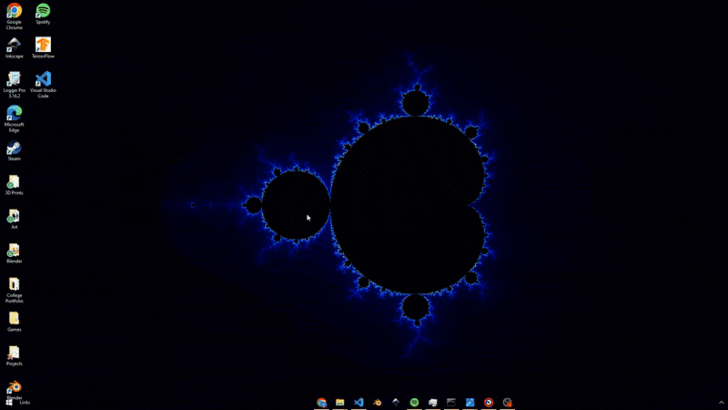Screen dimensions: 728x410
Task: Select the Projects folder on desktop
Action: pos(14,356)
